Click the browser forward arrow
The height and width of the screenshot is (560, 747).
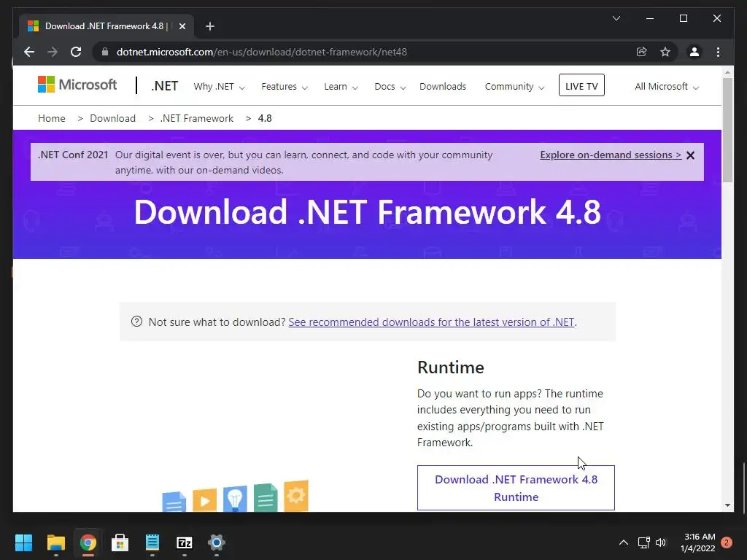53,52
